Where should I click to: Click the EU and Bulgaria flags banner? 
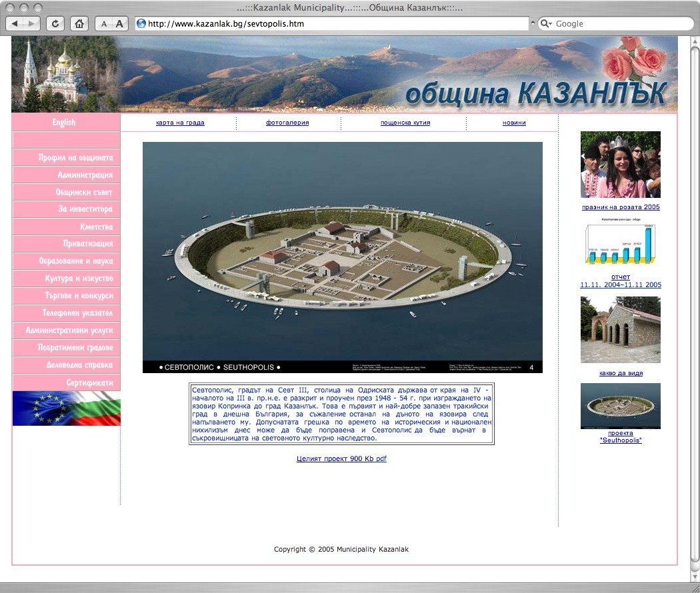click(x=66, y=408)
